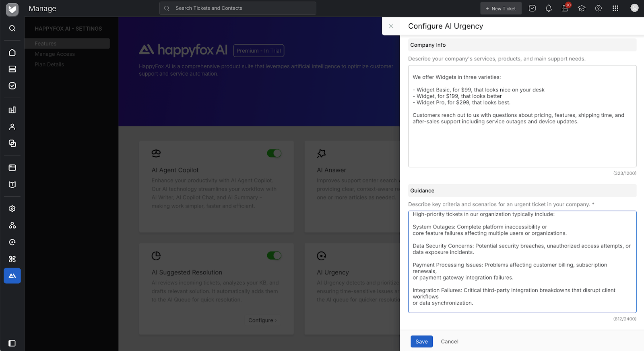Open the apps grid menu icon

click(615, 8)
